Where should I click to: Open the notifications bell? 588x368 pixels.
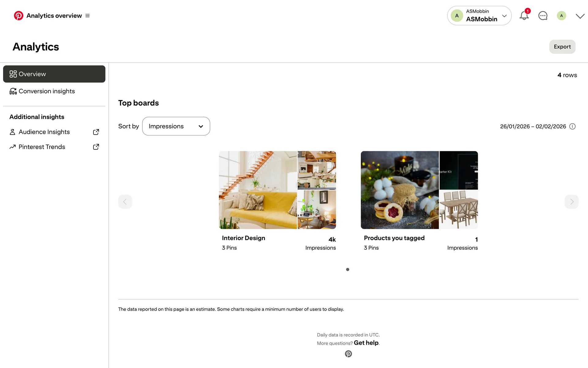[x=524, y=16]
